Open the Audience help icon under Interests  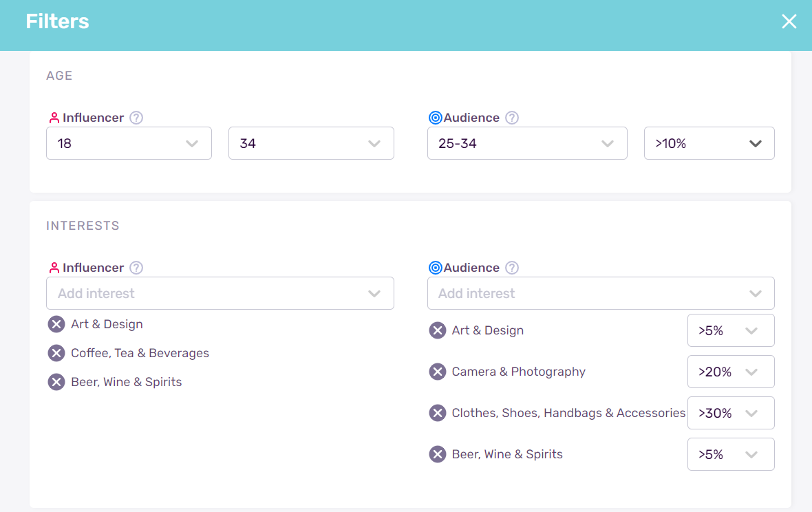coord(511,268)
